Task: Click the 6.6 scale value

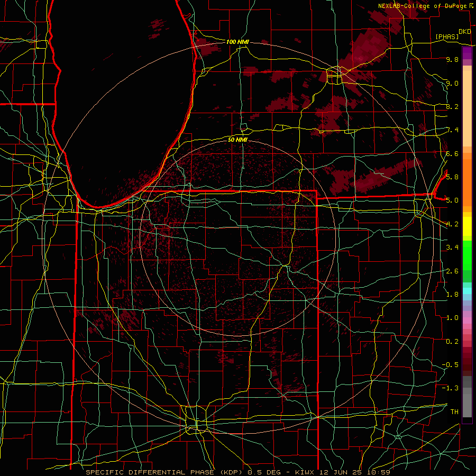Action: [x=452, y=153]
